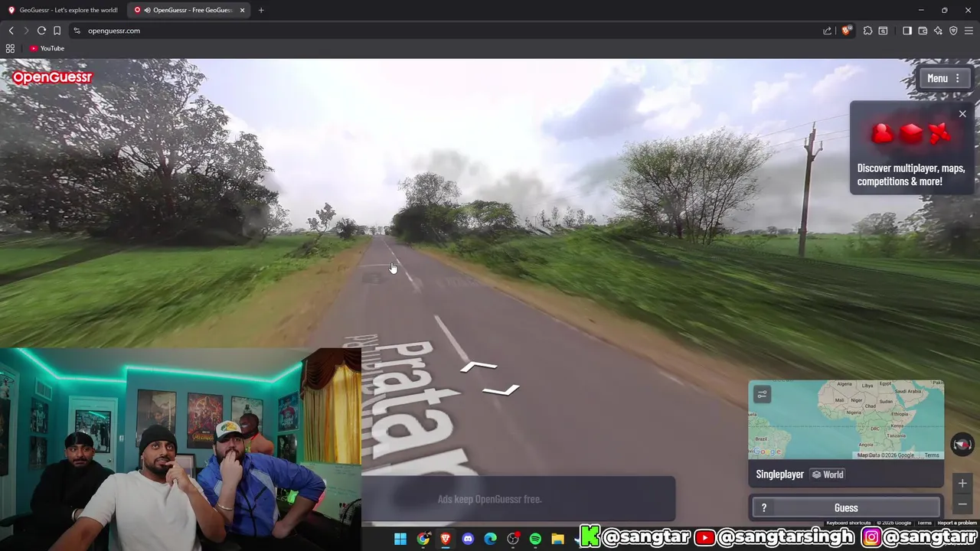
Task: Switch to the GeoGuessr browser tab
Action: pyautogui.click(x=63, y=10)
